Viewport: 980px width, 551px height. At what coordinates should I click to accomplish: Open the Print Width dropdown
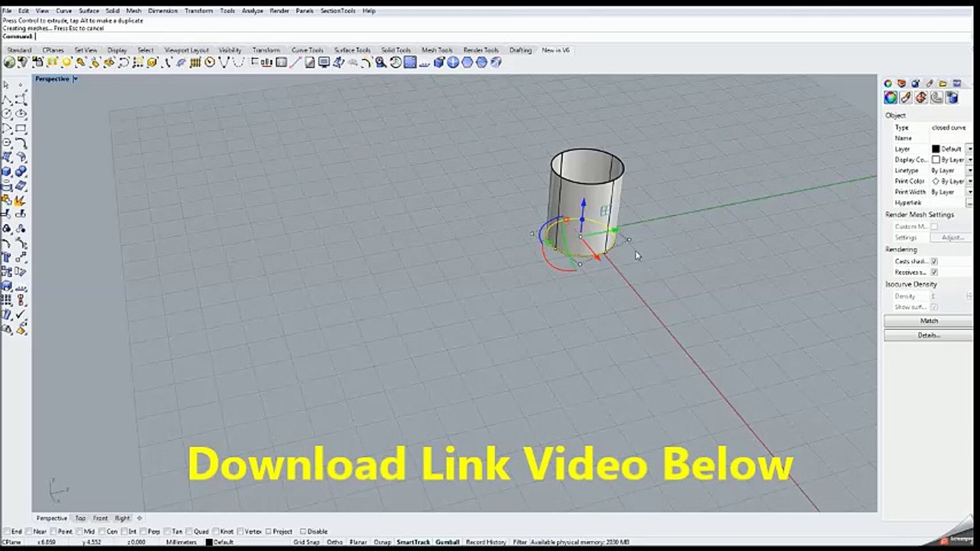tap(970, 192)
